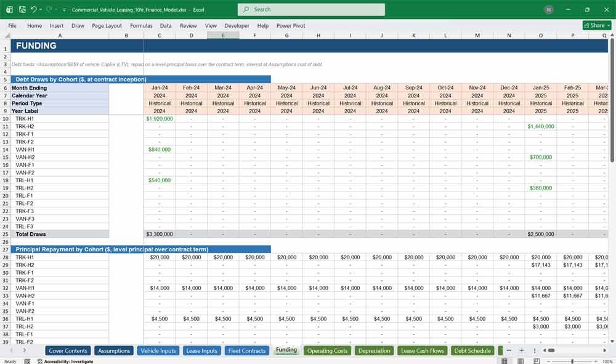616x364 pixels.
Task: Go to the Operating Costs sheet tab
Action: tap(327, 350)
